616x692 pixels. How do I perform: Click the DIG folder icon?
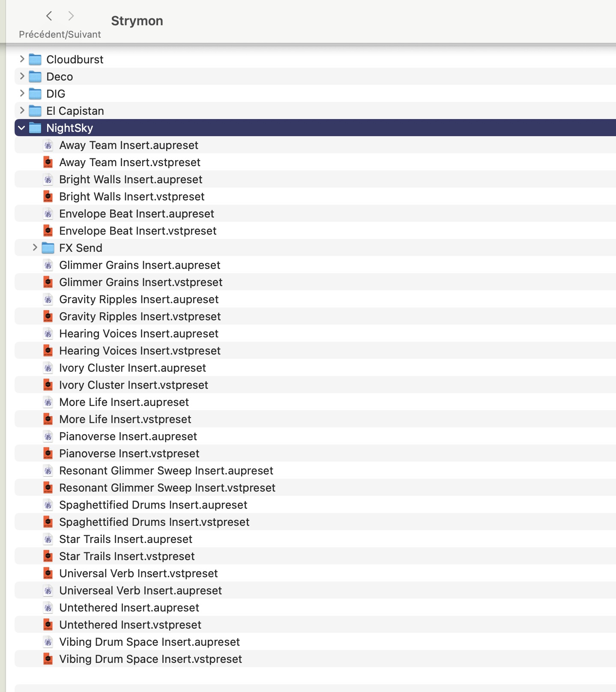click(x=35, y=93)
